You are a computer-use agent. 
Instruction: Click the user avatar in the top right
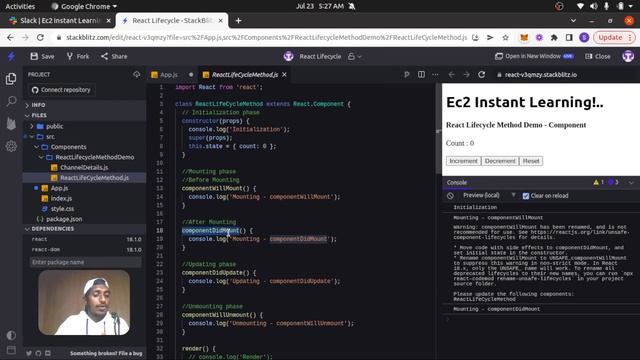point(628,56)
